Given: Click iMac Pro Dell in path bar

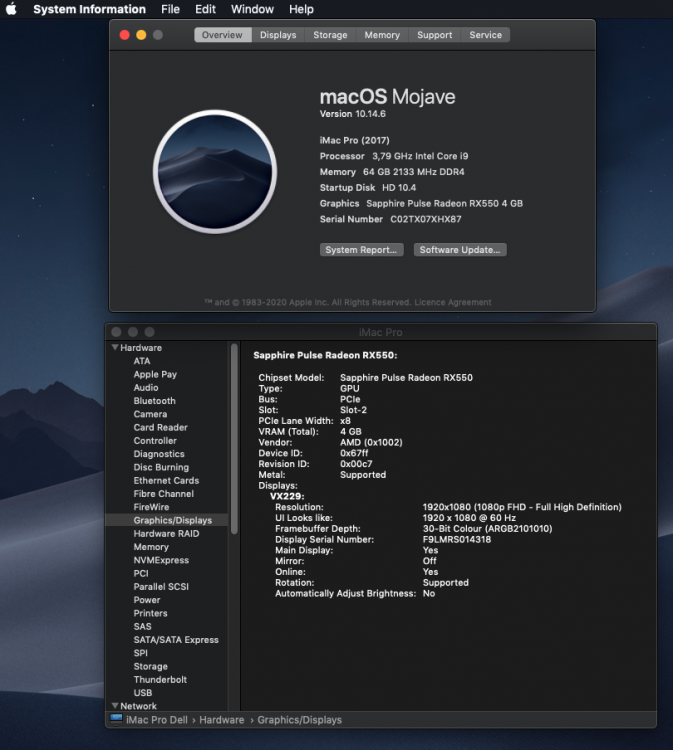Looking at the screenshot, I should point(156,720).
